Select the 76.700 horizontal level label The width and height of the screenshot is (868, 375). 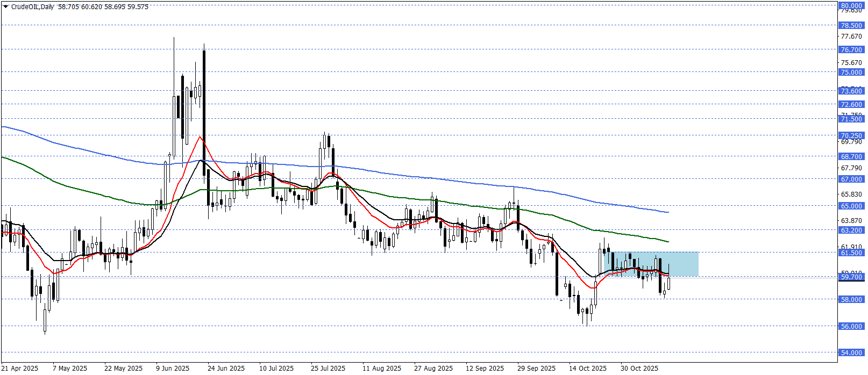851,49
